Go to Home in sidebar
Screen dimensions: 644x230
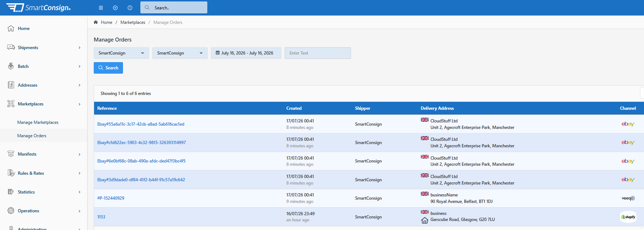click(x=24, y=29)
